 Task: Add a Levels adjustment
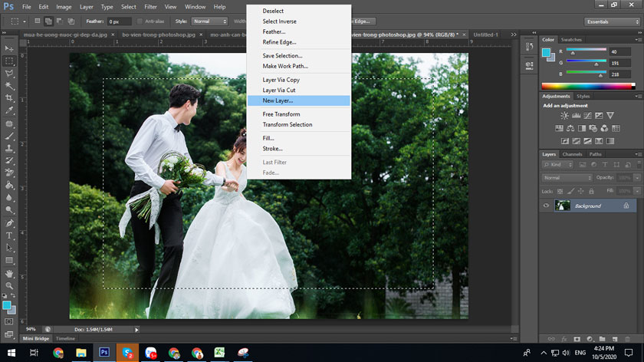[577, 116]
